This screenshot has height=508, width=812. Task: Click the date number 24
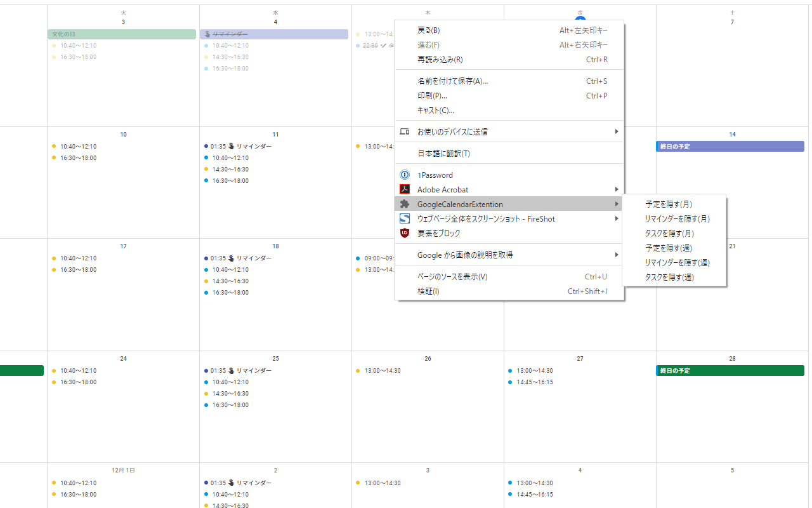point(123,359)
